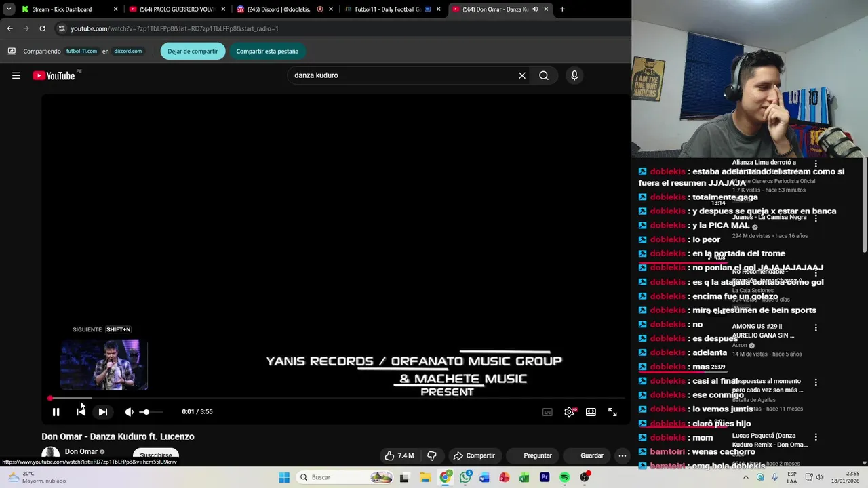The image size is (868, 488).
Task: Pause the Danza Kuduro video
Action: 56,411
